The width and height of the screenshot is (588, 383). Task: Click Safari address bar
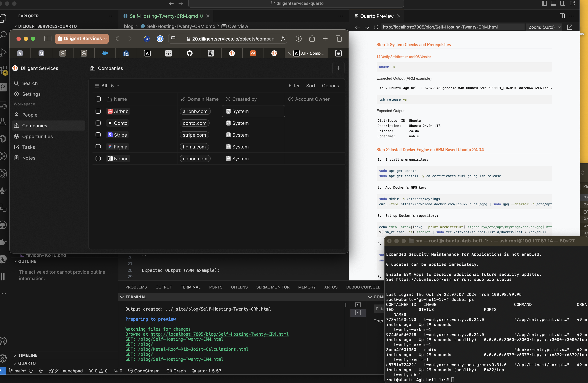click(x=227, y=39)
